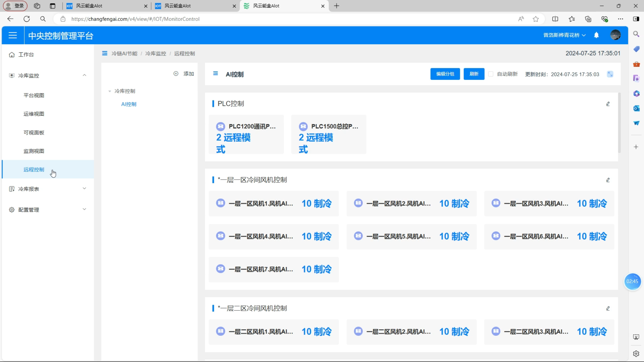Open the PLC1200通讯P... control card

click(246, 135)
